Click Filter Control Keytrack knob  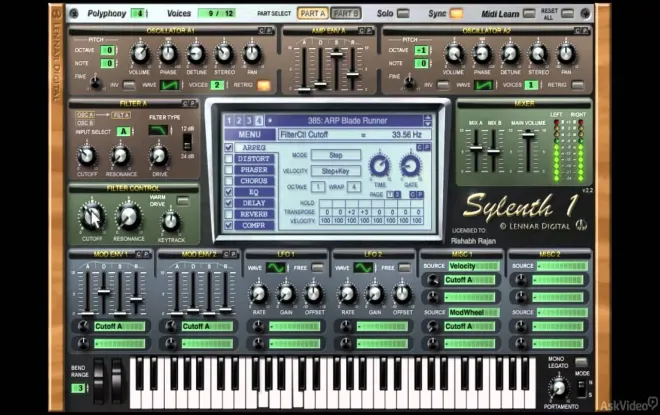point(171,221)
